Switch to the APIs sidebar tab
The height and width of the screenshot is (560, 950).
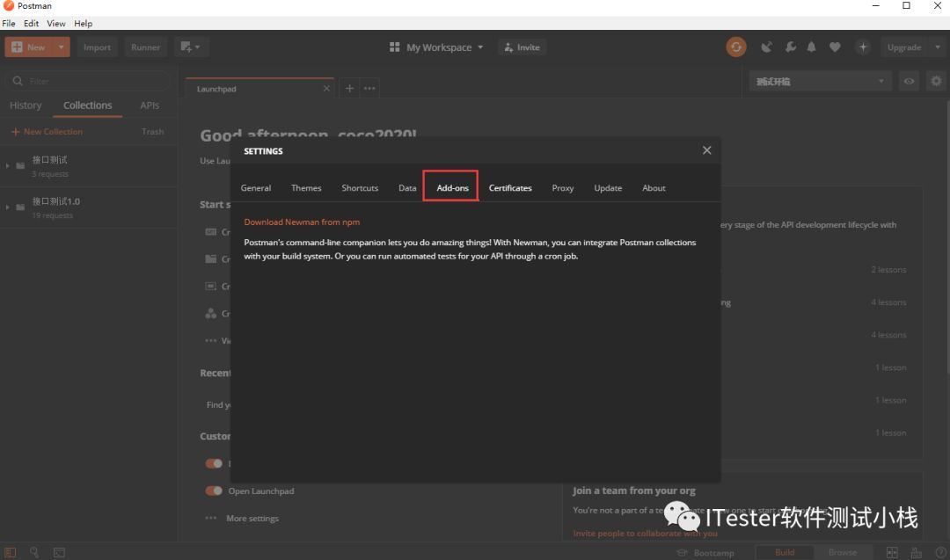[x=150, y=105]
